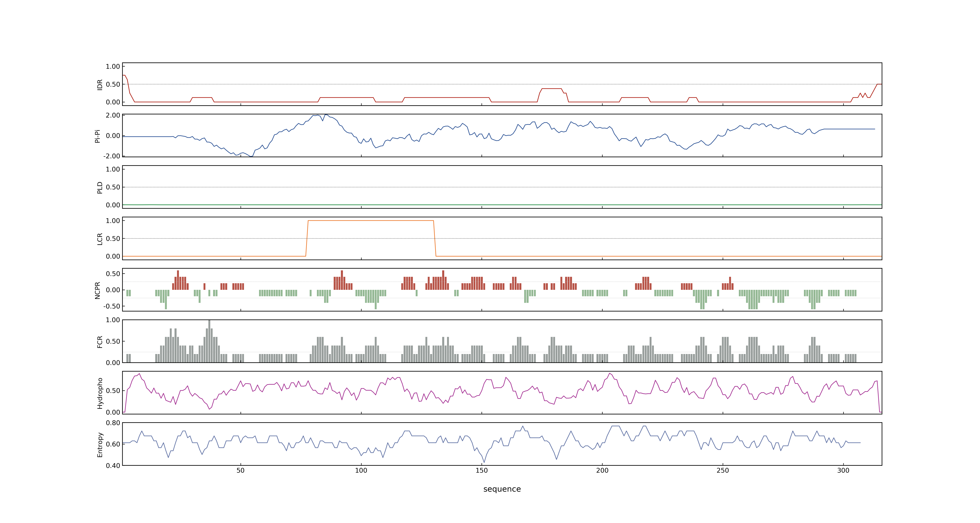Click the orange LCR plateau line at 1.00
The width and height of the screenshot is (980, 523).
point(371,221)
